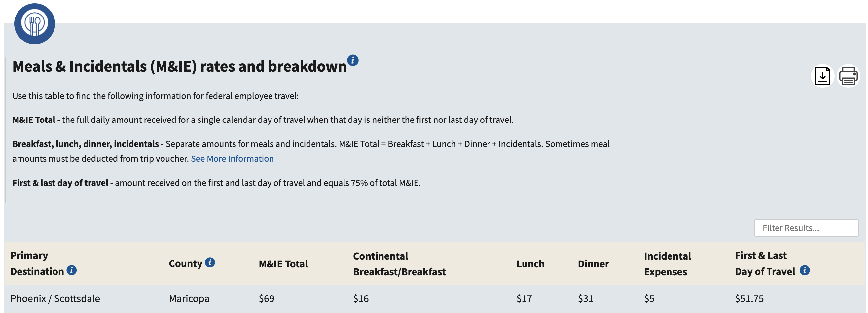Click the Dinner column header
Image resolution: width=868 pixels, height=313 pixels.
pyautogui.click(x=593, y=264)
